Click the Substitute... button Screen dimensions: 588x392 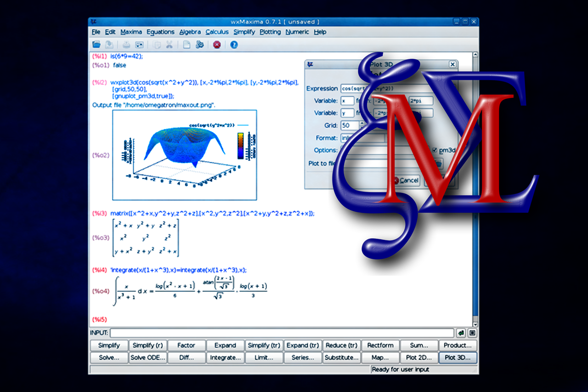(342, 358)
